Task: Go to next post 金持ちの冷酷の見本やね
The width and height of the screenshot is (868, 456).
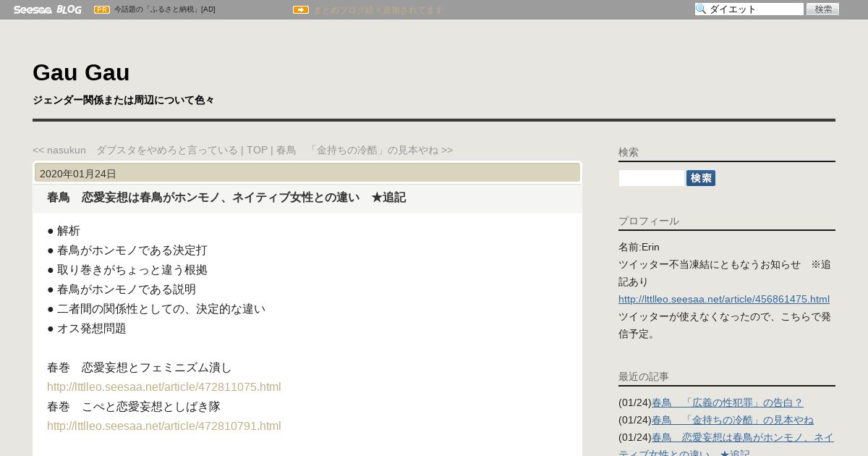Action: click(365, 150)
